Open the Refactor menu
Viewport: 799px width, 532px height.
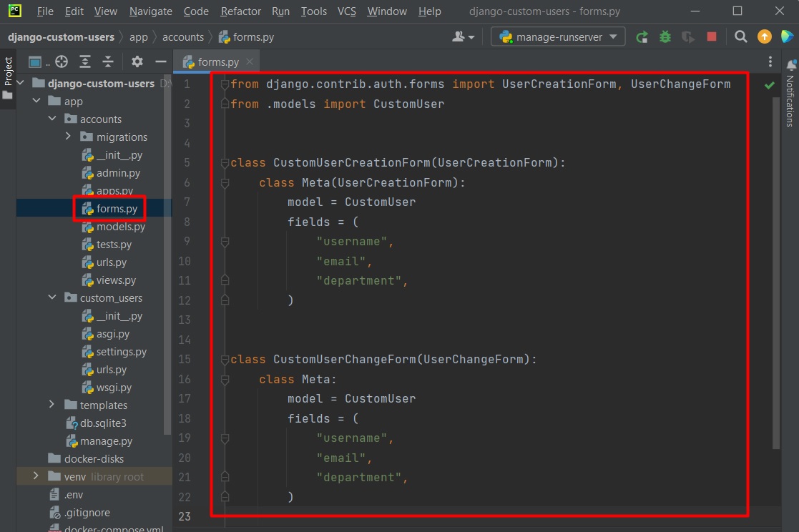240,11
